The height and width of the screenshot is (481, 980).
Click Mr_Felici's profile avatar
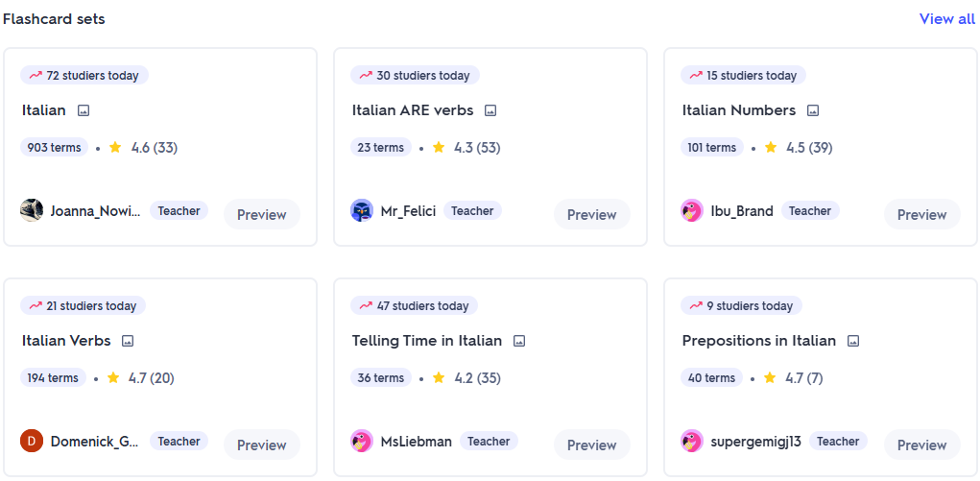tap(362, 210)
